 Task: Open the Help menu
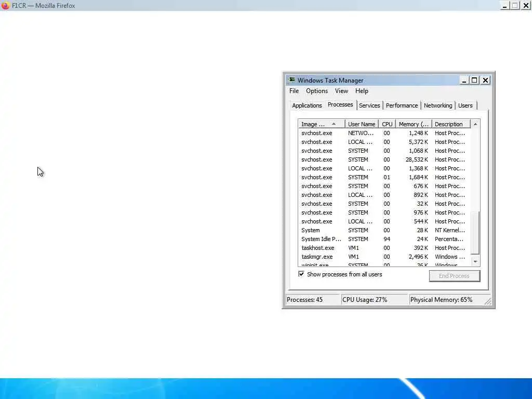point(362,91)
